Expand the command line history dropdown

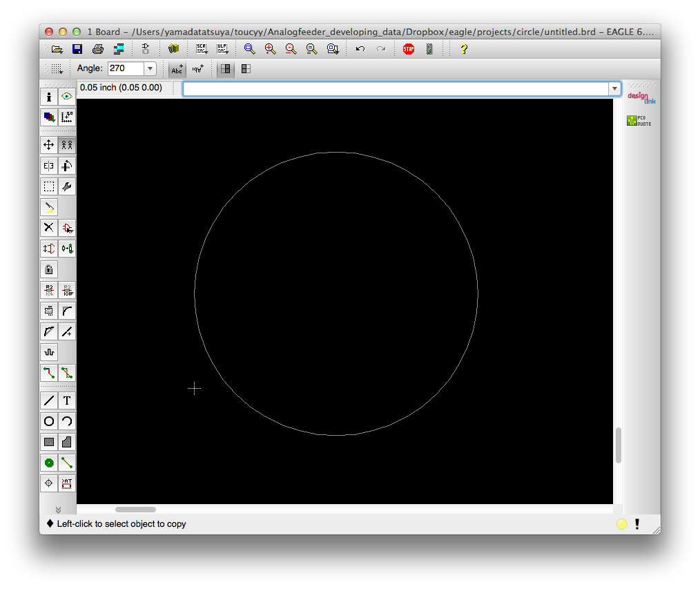point(614,88)
